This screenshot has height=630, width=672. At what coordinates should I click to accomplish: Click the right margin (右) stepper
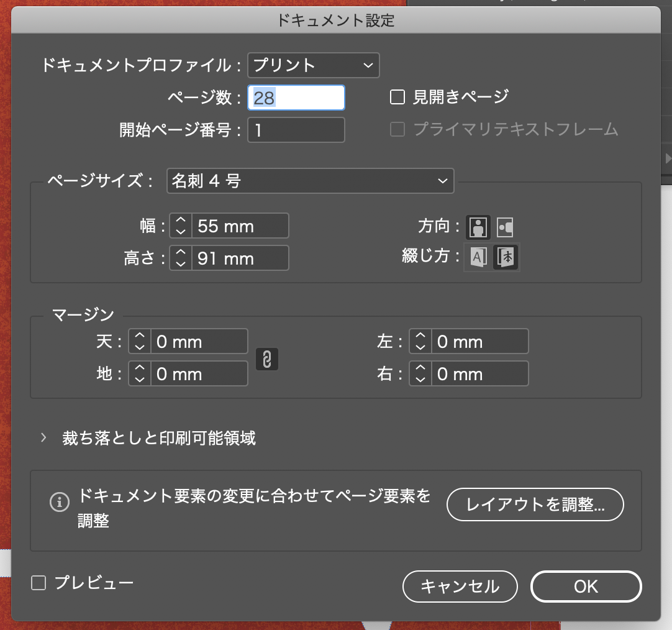pos(420,373)
